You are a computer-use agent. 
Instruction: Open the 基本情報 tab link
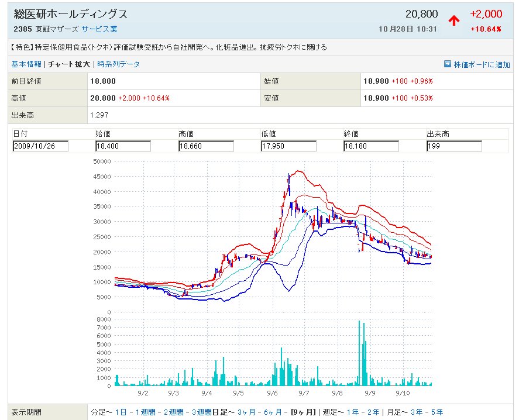click(x=26, y=64)
